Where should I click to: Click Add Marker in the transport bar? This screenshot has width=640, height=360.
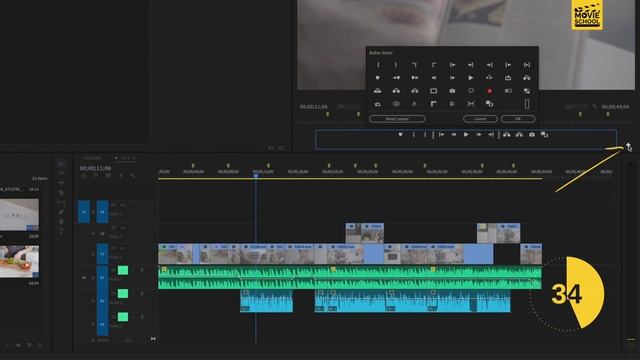(x=400, y=135)
